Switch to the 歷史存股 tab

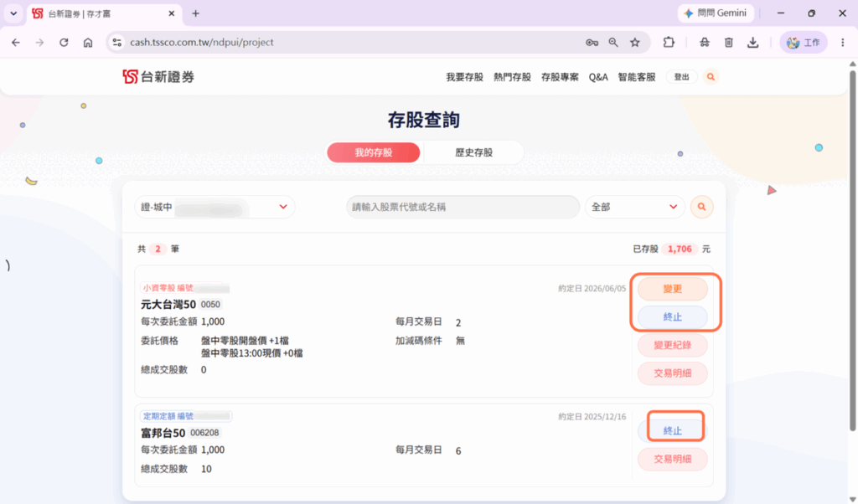tap(474, 152)
